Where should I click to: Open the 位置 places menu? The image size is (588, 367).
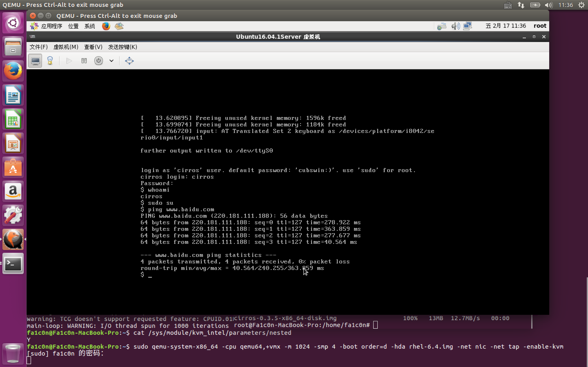tap(73, 26)
